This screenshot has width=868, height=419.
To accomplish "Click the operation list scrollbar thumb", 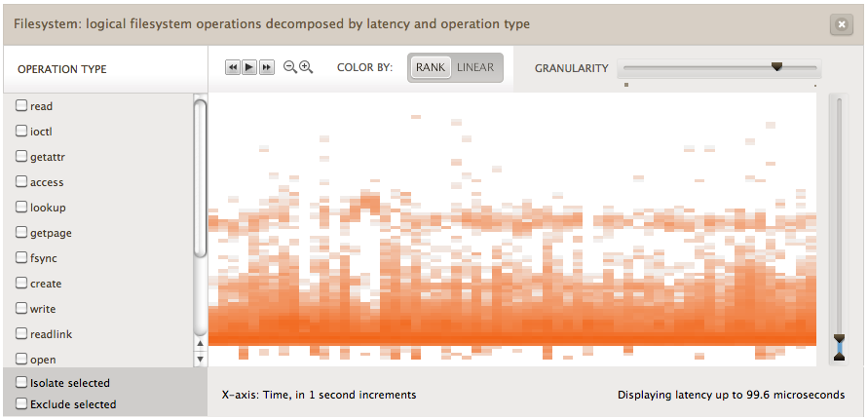I will pos(201,175).
